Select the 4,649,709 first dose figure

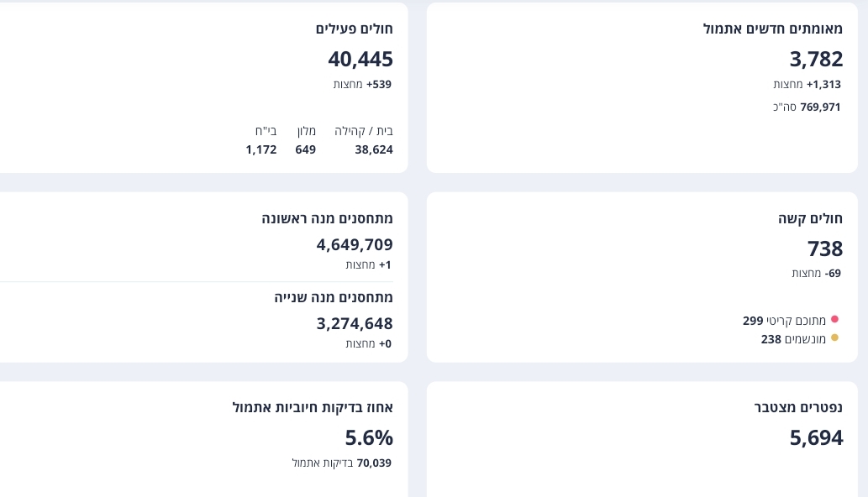[354, 244]
